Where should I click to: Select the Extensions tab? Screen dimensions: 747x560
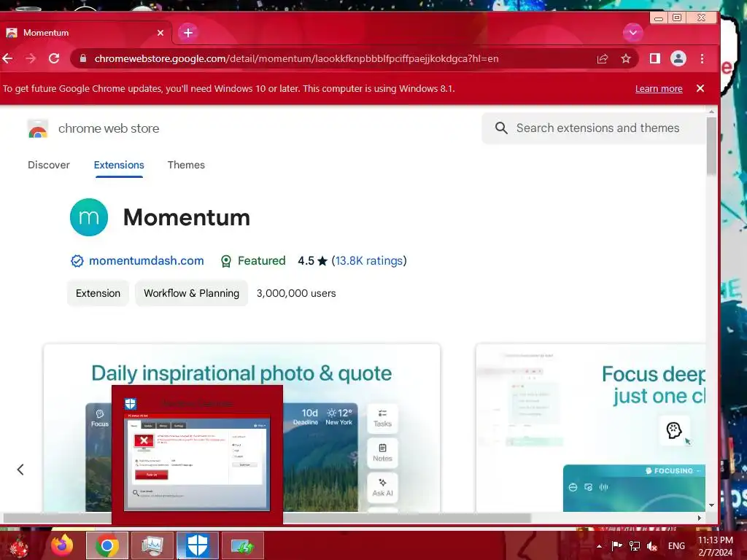coord(119,165)
